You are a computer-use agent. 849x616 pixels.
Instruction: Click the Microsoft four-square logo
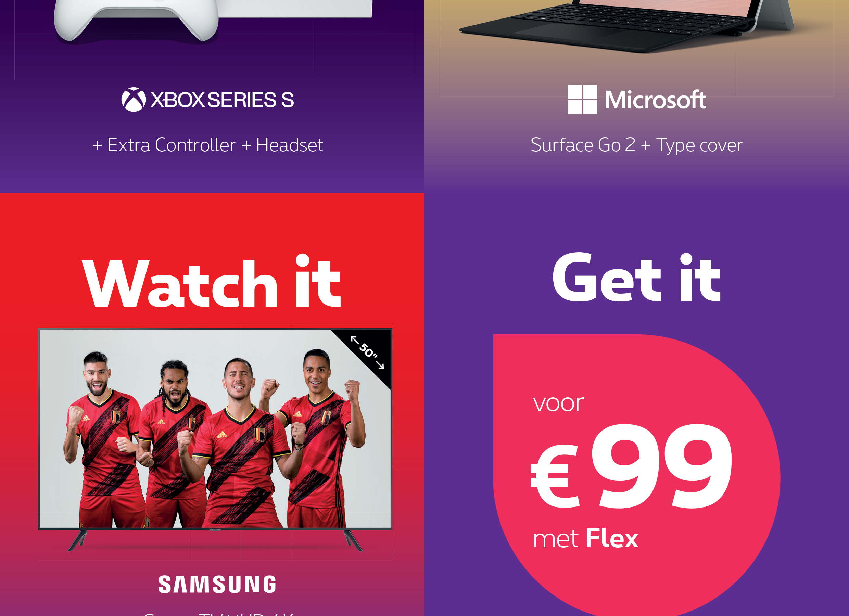582,99
